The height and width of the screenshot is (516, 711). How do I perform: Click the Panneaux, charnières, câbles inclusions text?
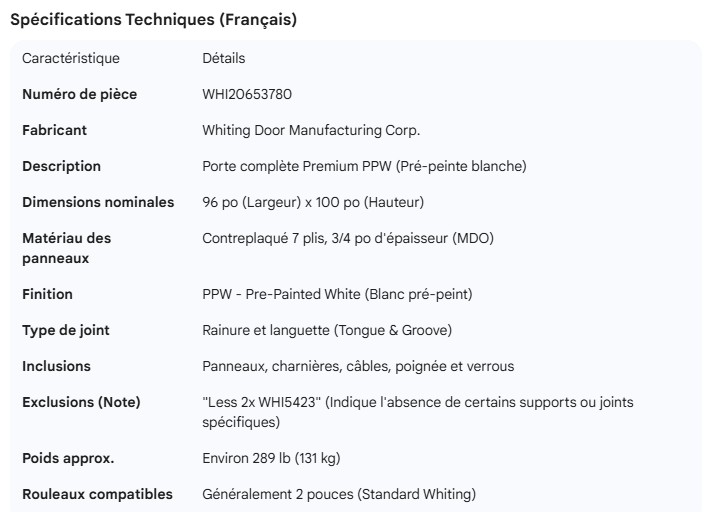point(358,366)
